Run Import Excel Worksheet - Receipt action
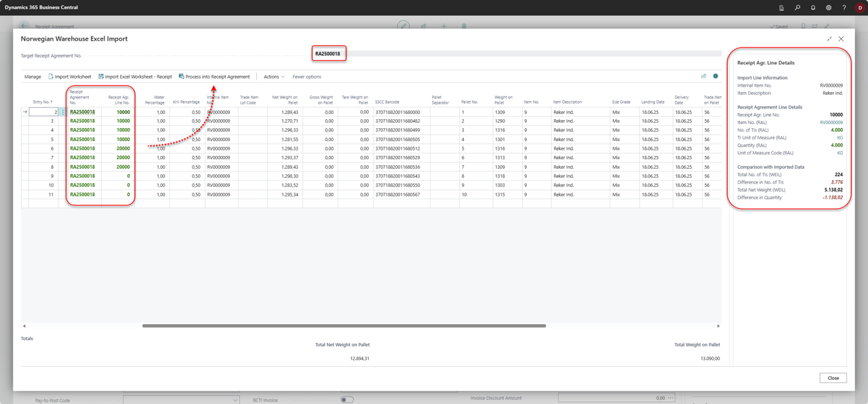The height and width of the screenshot is (404, 868). (135, 77)
